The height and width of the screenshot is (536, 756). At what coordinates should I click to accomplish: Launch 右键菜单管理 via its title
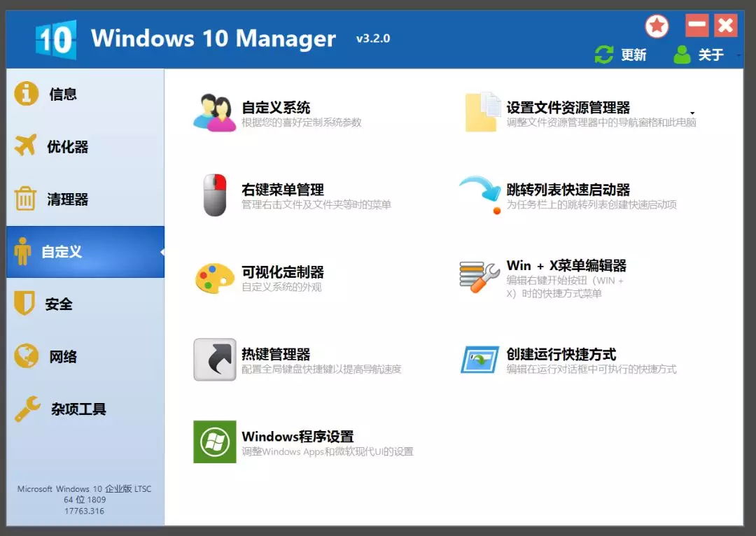click(x=283, y=190)
